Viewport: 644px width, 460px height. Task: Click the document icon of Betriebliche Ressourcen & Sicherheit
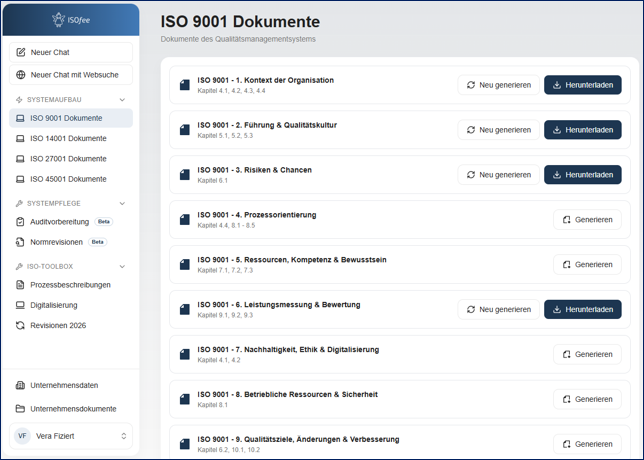coord(185,399)
